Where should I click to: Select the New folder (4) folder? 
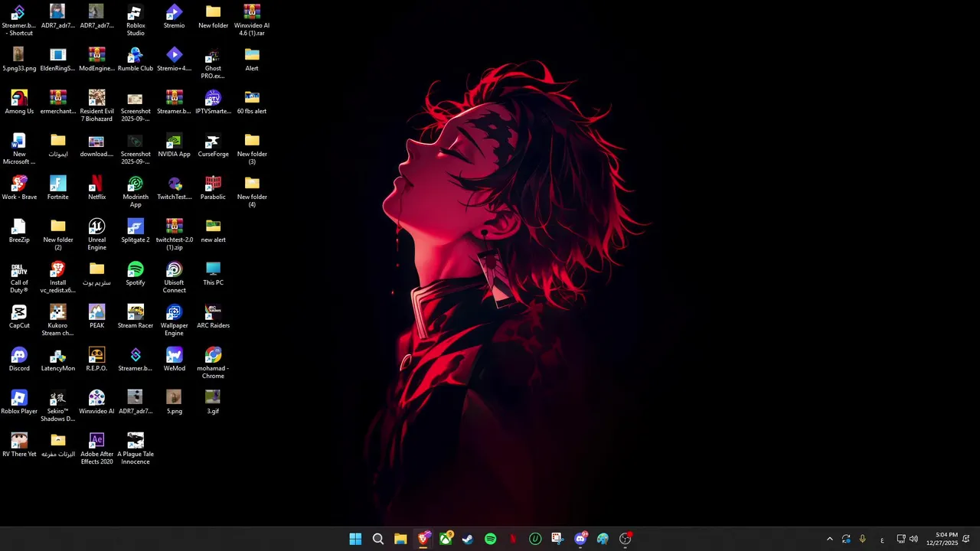pyautogui.click(x=252, y=191)
